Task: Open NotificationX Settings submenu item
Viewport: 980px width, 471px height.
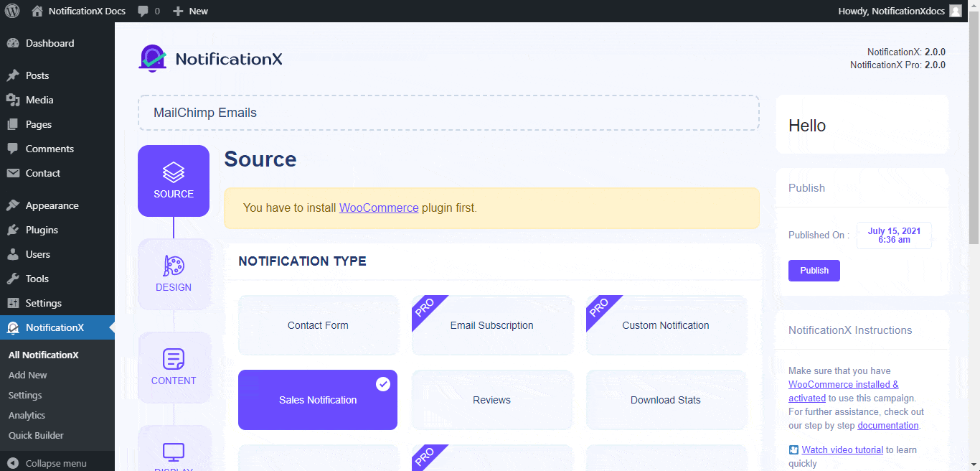Action: (25, 395)
